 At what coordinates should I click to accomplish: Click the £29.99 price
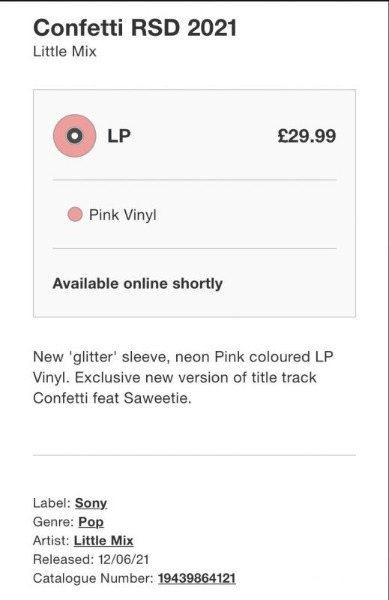pos(307,136)
